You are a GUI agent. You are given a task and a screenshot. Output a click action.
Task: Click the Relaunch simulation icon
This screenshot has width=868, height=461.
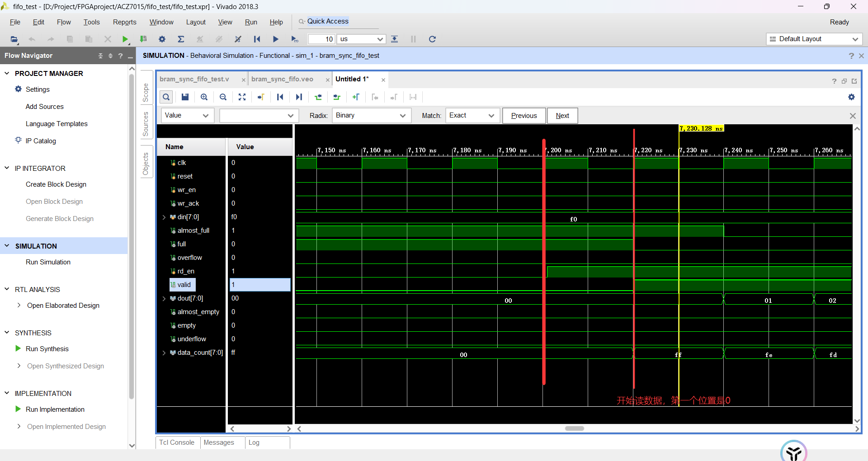pos(432,39)
